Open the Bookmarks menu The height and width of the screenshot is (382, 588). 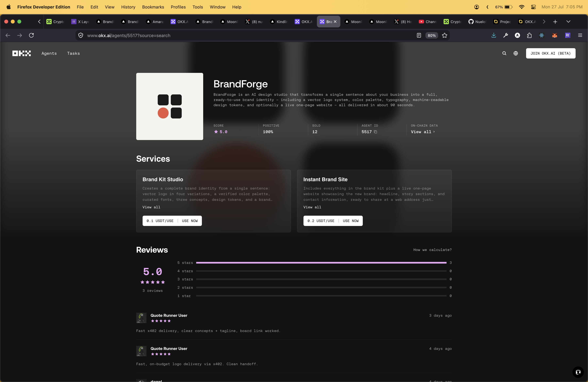point(153,7)
